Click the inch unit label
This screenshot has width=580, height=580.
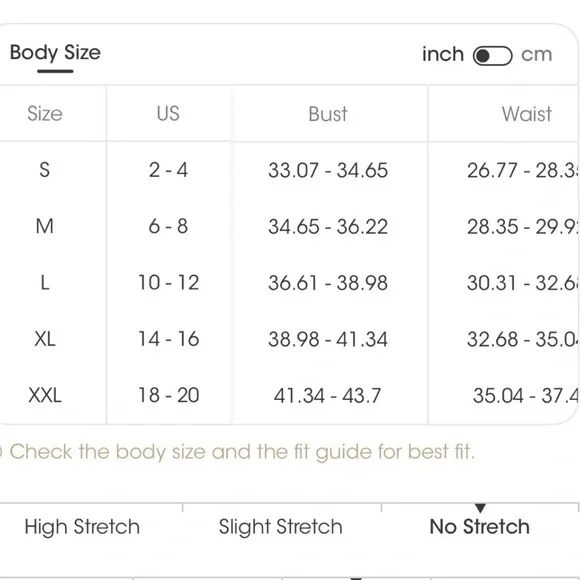443,54
